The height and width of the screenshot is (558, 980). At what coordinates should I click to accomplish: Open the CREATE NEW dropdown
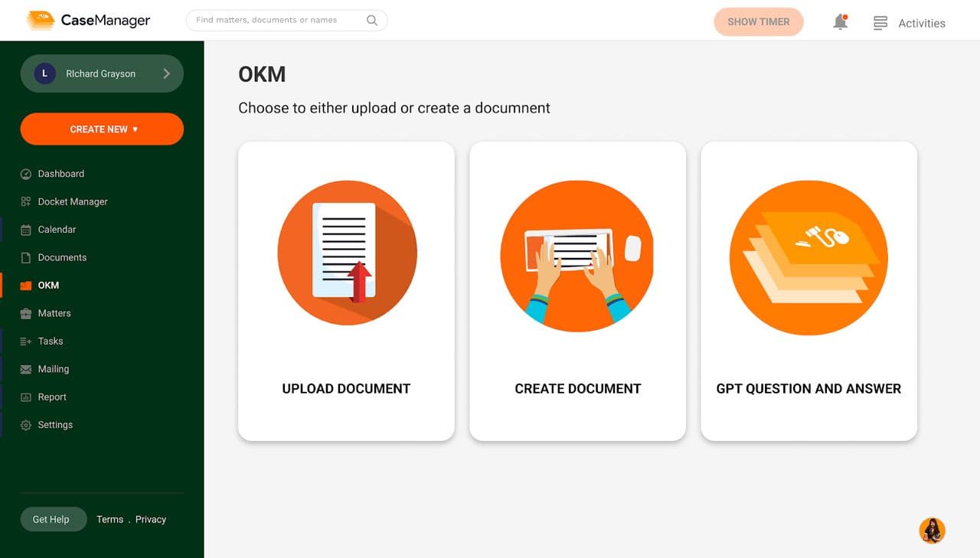coord(102,129)
